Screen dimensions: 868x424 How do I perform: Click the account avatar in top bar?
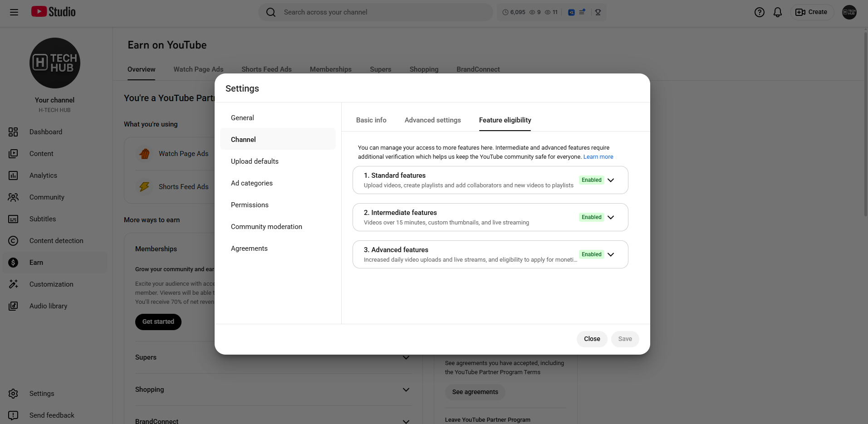point(849,12)
